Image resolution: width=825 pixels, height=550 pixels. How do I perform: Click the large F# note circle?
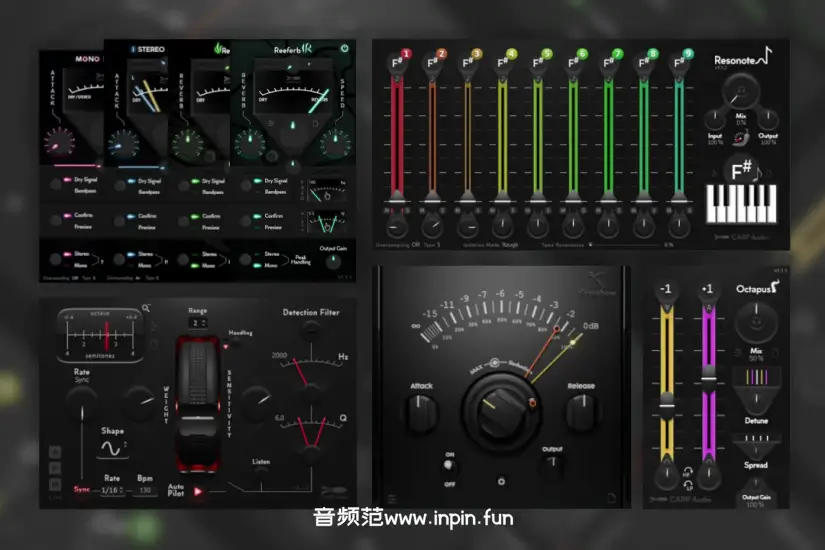click(x=742, y=170)
